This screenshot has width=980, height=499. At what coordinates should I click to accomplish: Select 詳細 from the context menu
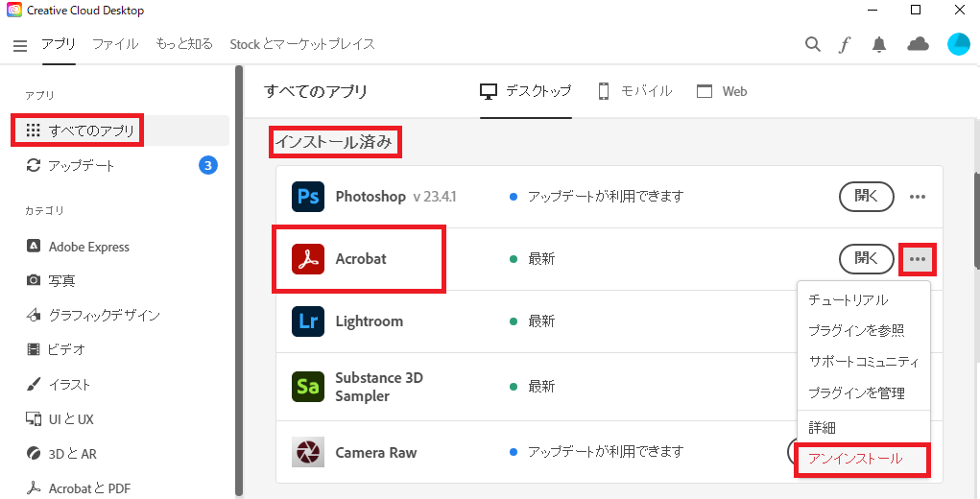click(864, 428)
